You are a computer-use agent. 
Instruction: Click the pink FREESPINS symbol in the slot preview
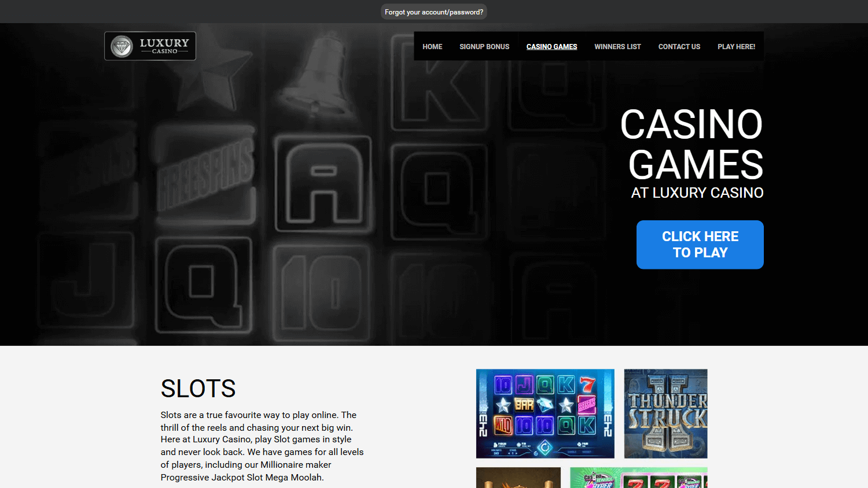click(x=586, y=404)
